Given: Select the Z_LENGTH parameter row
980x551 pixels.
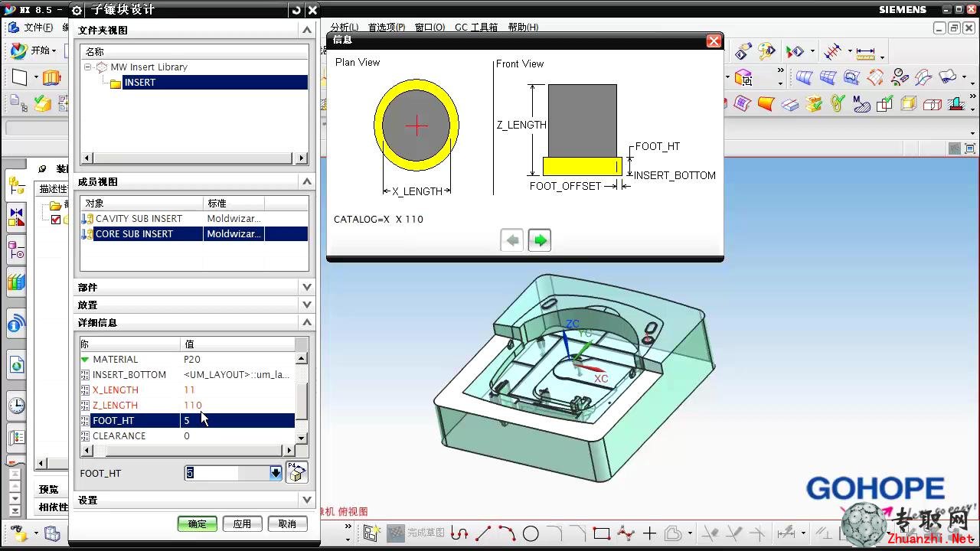Looking at the screenshot, I should click(x=188, y=405).
